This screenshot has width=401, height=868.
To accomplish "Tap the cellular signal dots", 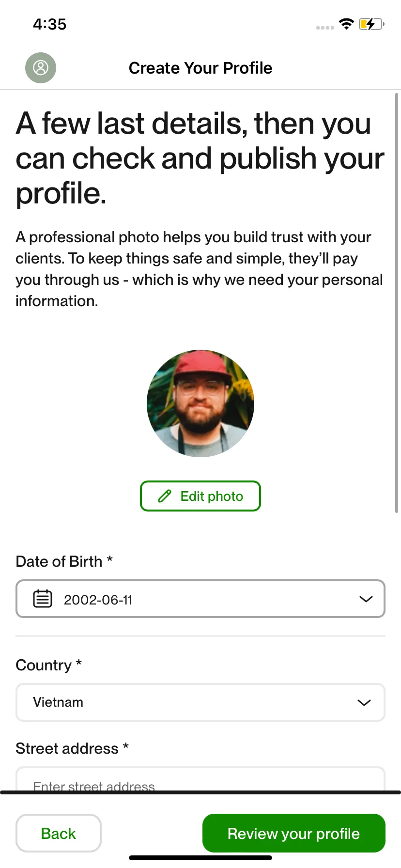I will coord(325,28).
